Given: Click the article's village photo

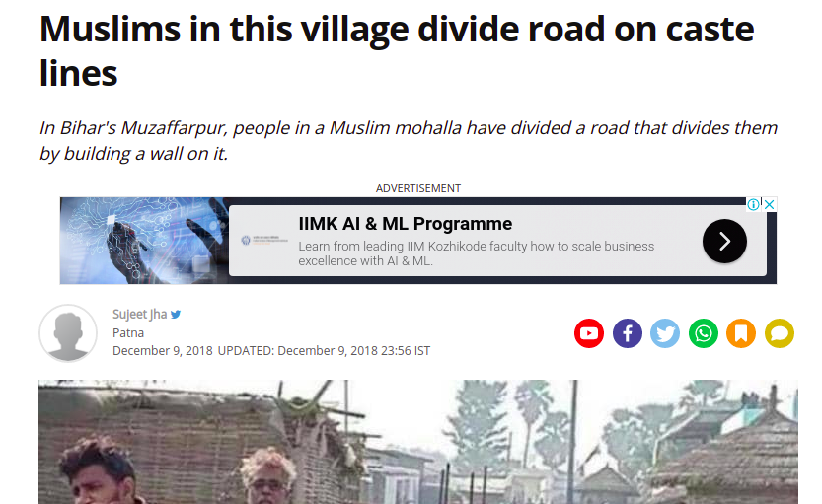Looking at the screenshot, I should click(418, 442).
